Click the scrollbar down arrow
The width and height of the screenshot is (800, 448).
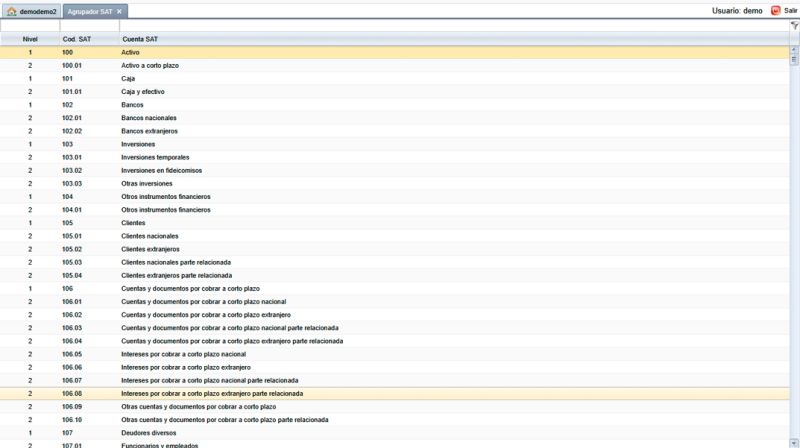[x=794, y=443]
